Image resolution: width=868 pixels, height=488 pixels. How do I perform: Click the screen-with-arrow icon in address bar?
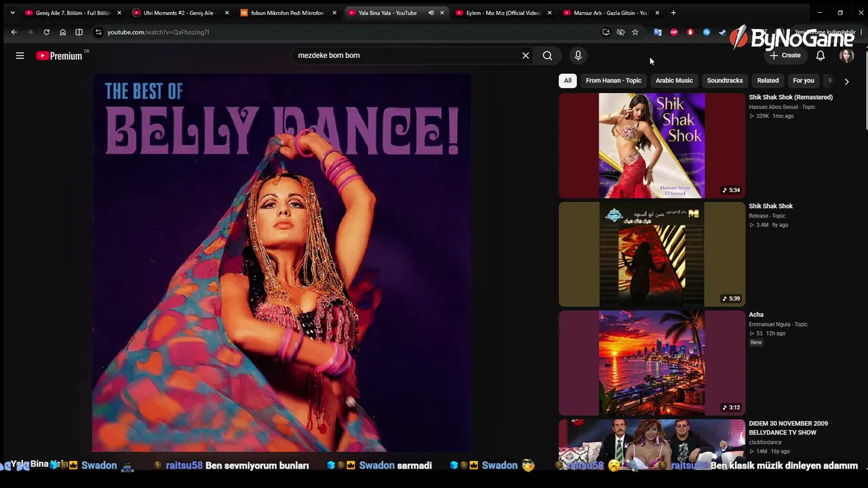click(606, 32)
